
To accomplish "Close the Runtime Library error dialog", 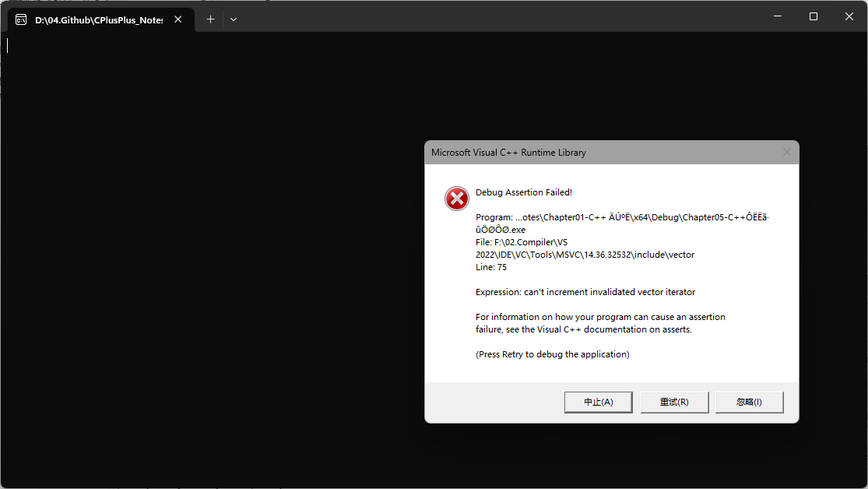I will tap(786, 153).
